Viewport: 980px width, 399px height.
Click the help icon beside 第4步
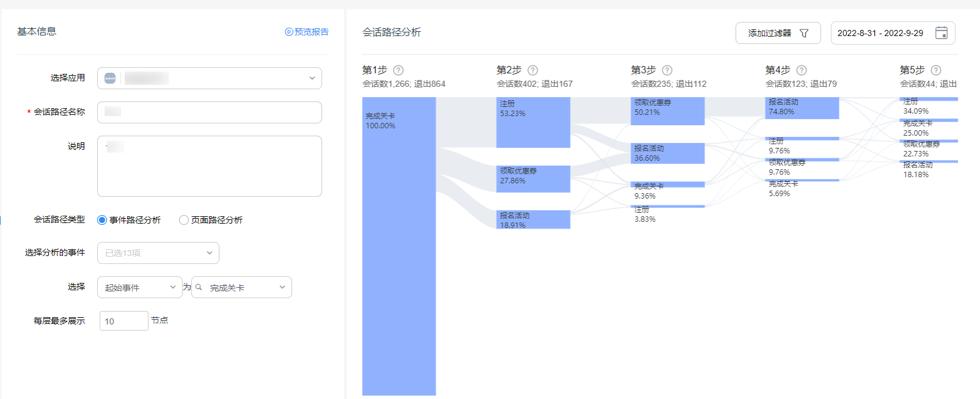(802, 70)
